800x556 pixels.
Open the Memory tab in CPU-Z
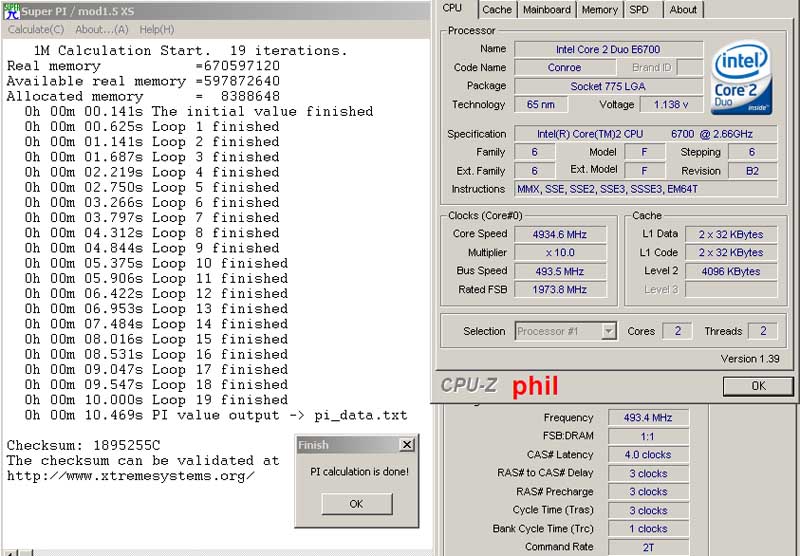(x=599, y=10)
